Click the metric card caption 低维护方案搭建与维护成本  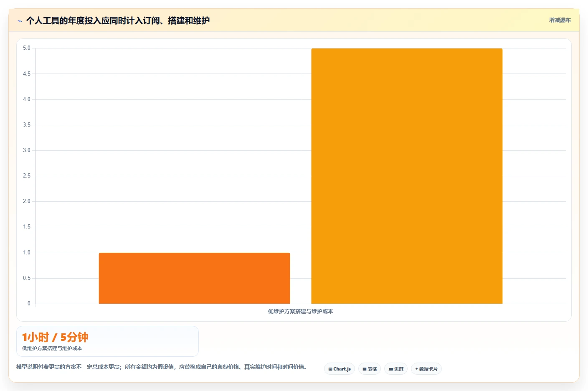click(x=52, y=348)
